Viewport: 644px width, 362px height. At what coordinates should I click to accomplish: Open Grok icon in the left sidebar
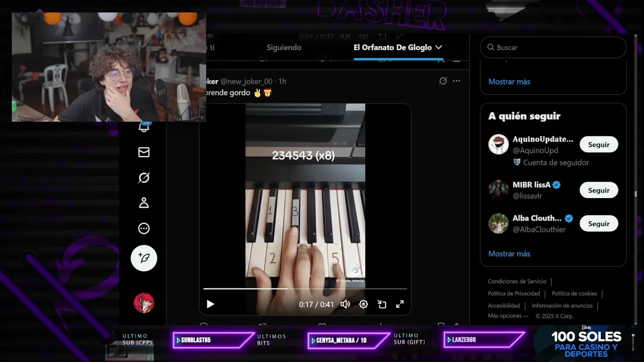pyautogui.click(x=144, y=177)
